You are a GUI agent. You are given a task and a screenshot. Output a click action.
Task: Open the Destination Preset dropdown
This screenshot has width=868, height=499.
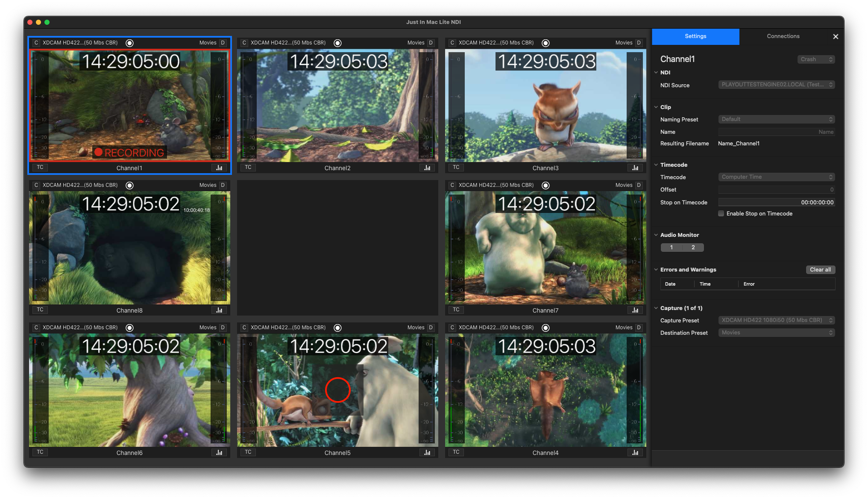tap(776, 333)
